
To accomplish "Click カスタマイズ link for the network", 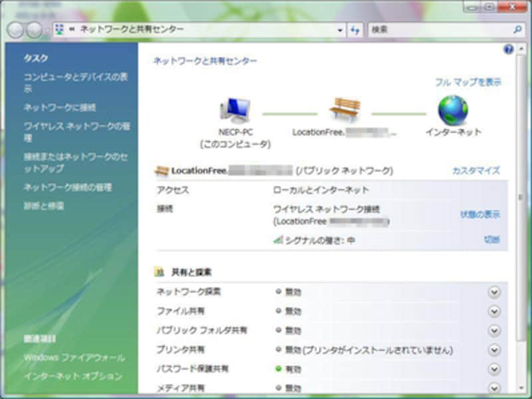I will (476, 170).
